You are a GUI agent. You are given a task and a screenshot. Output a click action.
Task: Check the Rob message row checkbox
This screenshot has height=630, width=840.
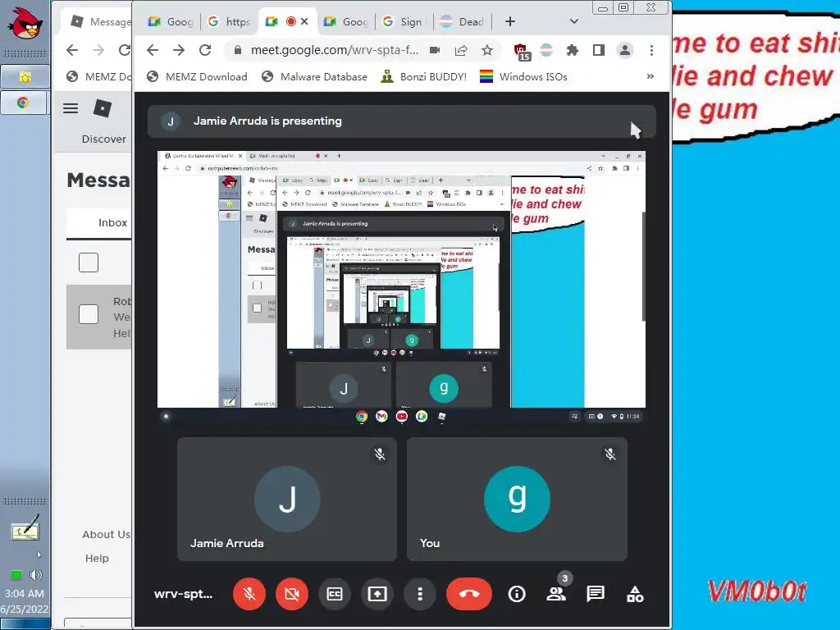89,314
